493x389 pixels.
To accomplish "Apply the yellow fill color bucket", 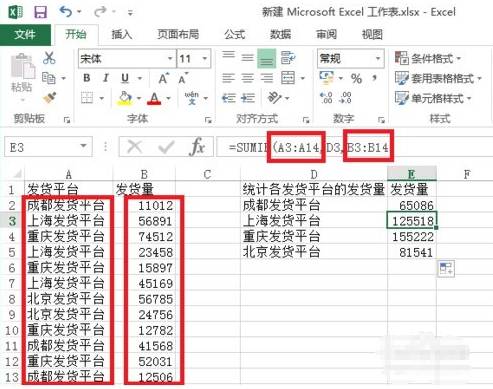I will (x=125, y=98).
